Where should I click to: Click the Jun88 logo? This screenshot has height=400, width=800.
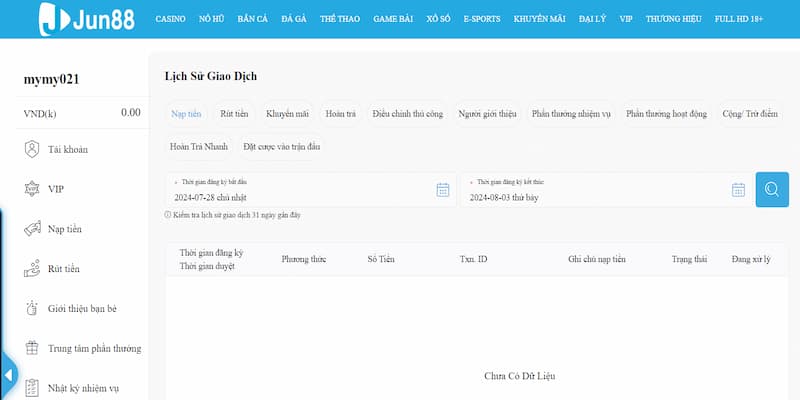click(x=87, y=19)
